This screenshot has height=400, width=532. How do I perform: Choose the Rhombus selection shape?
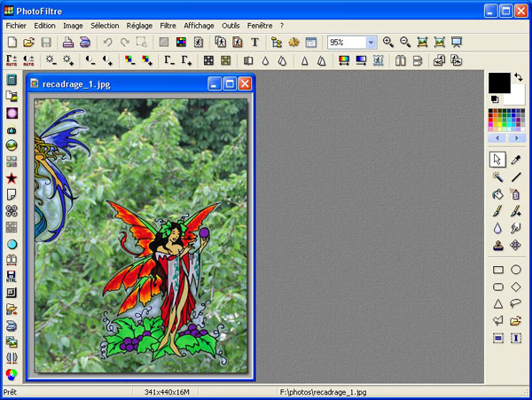click(516, 287)
